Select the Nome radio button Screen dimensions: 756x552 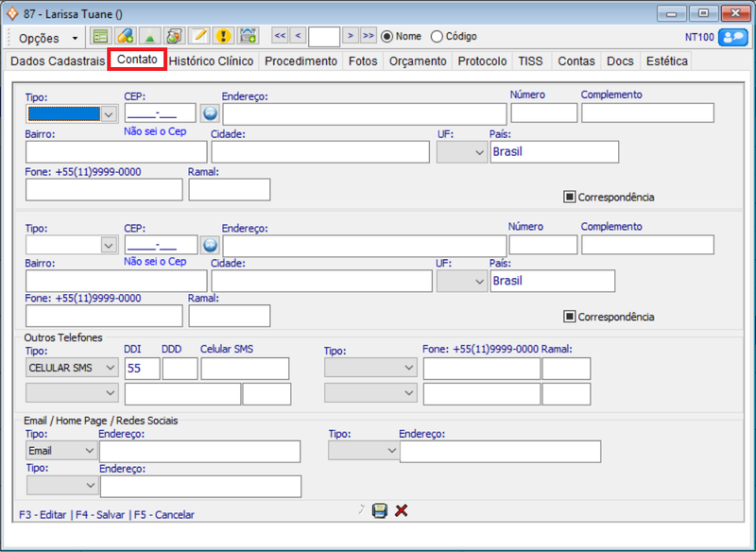pos(387,37)
